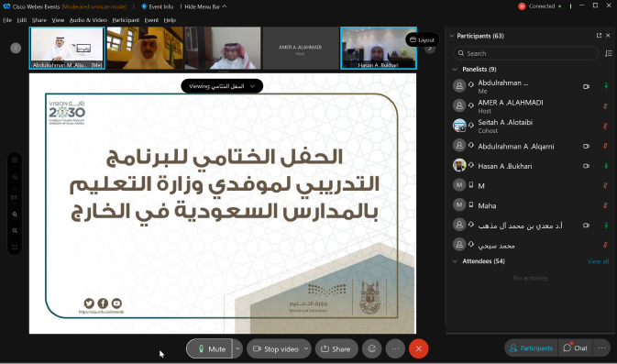Pop out the Participants panel
Viewport: 617px width, 364px height.
click(599, 36)
